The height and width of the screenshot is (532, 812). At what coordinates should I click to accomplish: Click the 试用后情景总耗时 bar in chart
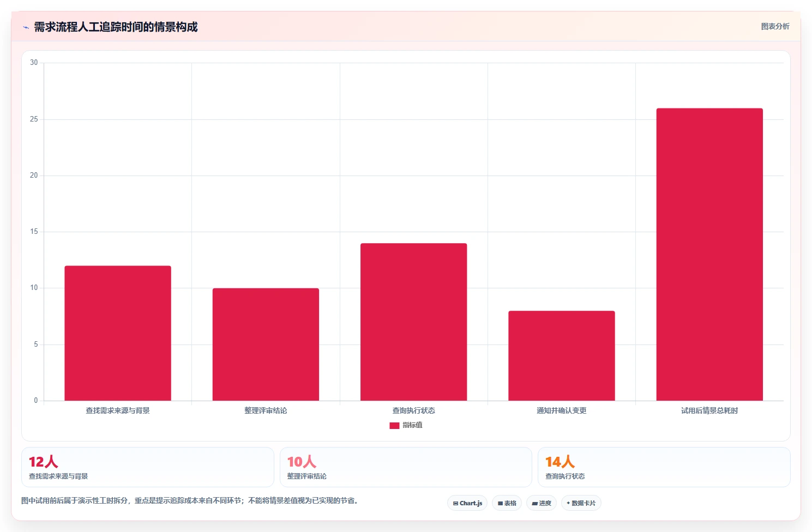[x=709, y=255]
